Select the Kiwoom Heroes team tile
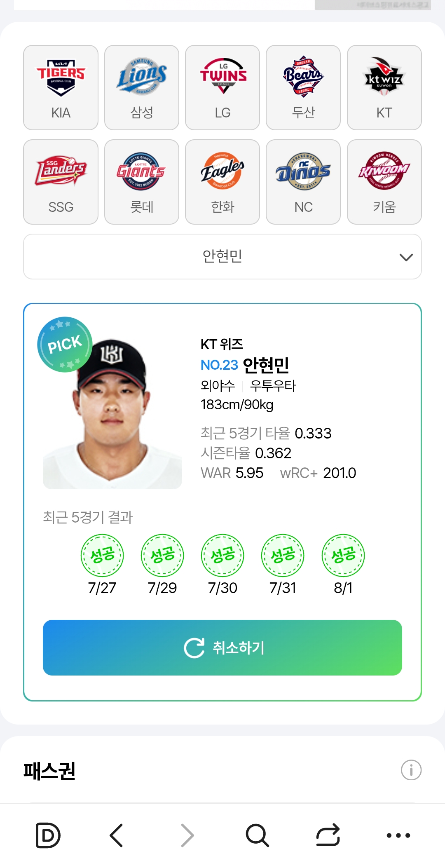The width and height of the screenshot is (445, 868). point(384,182)
